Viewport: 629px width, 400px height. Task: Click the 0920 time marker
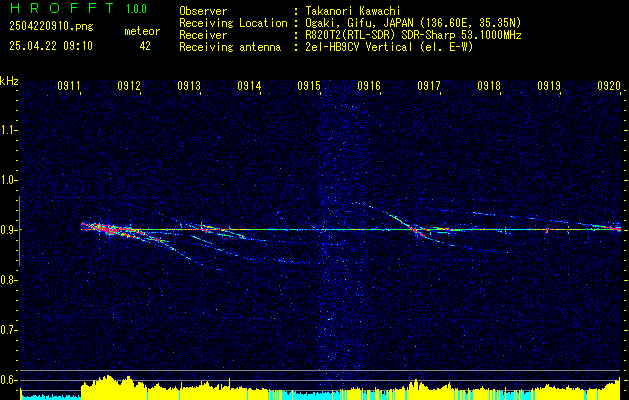coord(609,85)
